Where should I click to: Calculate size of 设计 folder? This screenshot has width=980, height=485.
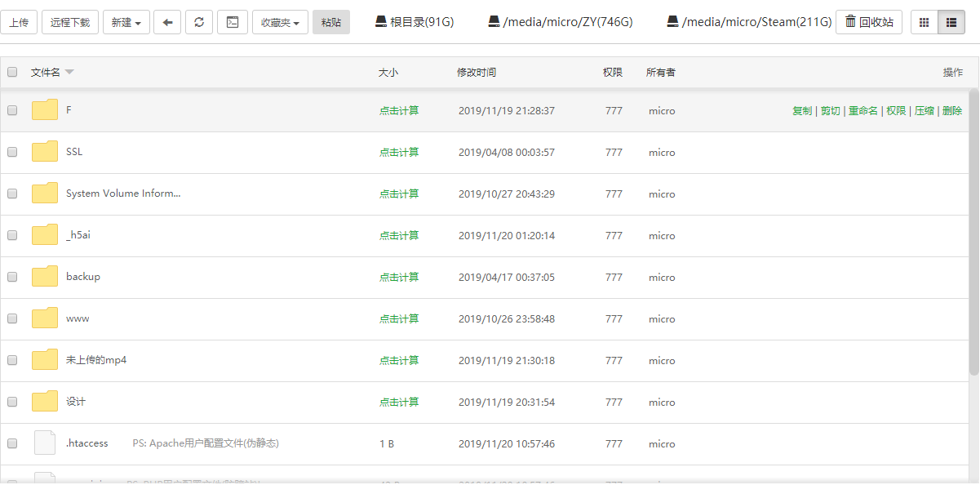[x=399, y=403]
